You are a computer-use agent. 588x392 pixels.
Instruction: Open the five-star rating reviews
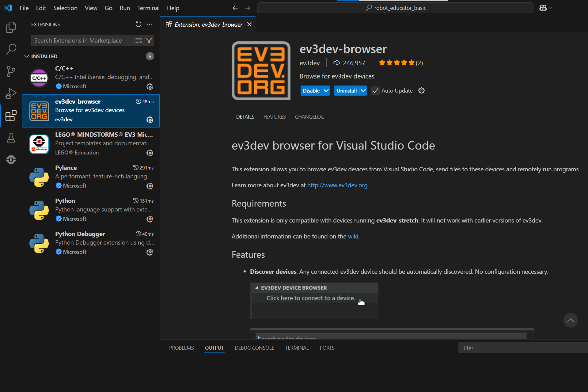pos(401,63)
